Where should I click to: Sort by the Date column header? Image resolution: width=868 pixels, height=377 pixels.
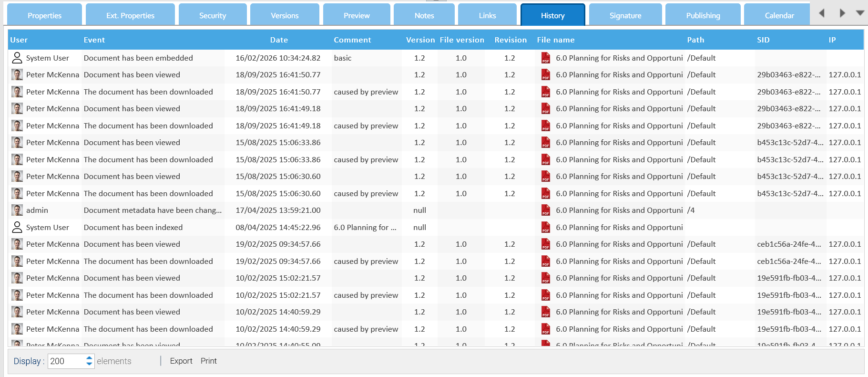pyautogui.click(x=279, y=40)
